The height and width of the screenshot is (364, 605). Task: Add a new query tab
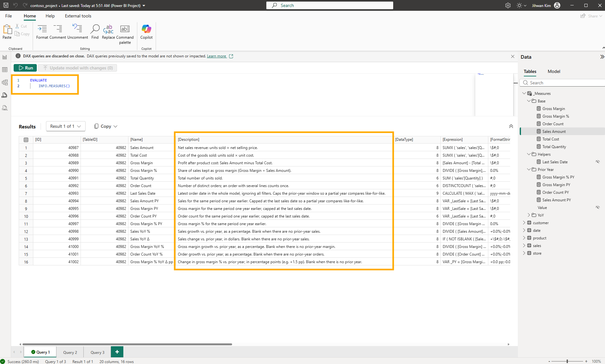117,352
